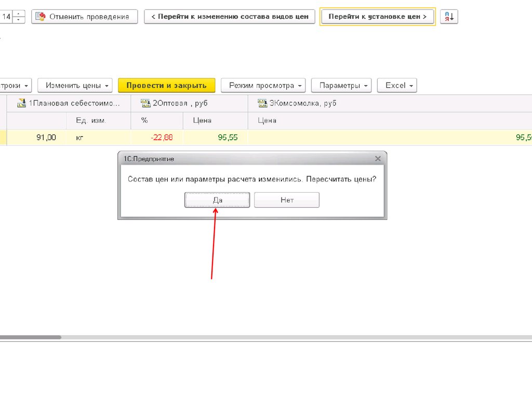Image resolution: width=532 pixels, height=399 pixels.
Task: Click the alphabetical sort icon button
Action: tap(448, 17)
